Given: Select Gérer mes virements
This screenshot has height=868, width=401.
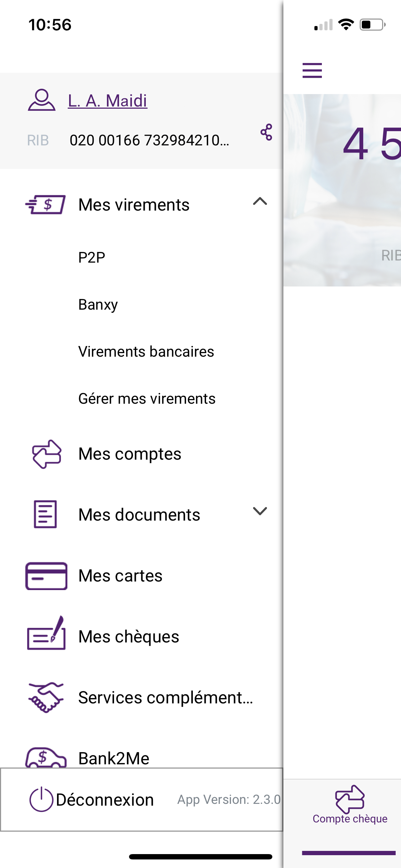Looking at the screenshot, I should click(x=146, y=399).
